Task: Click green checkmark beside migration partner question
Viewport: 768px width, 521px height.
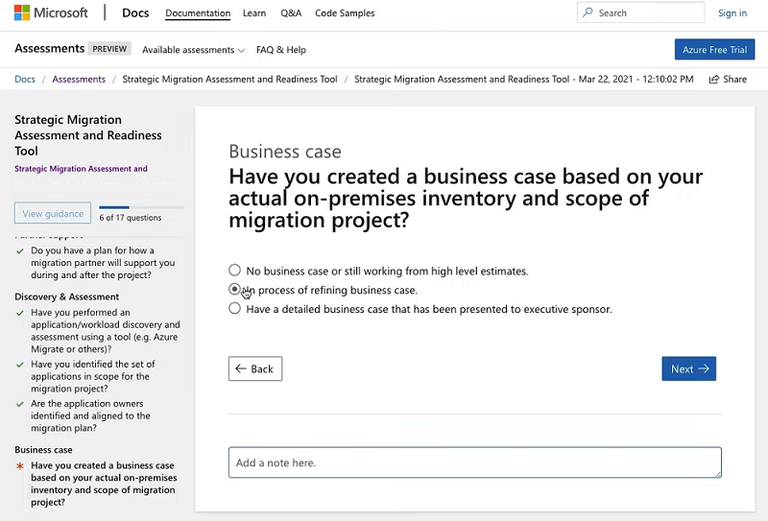Action: point(20,250)
